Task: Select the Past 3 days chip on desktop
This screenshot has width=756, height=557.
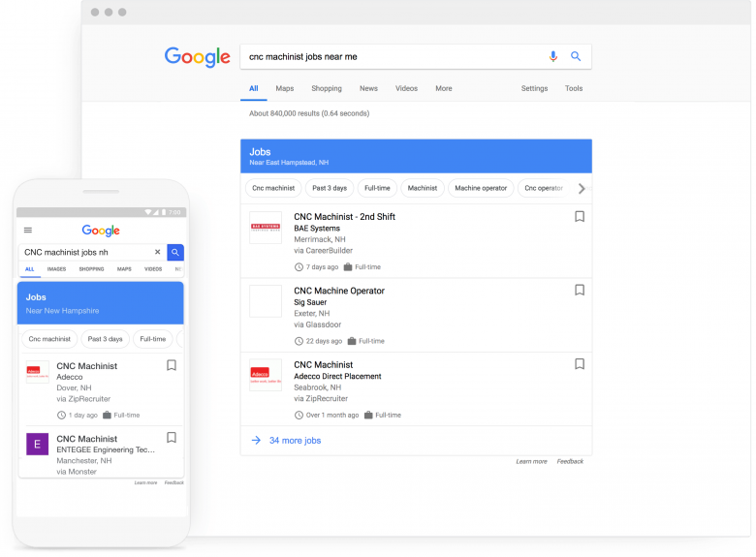Action: click(x=330, y=188)
